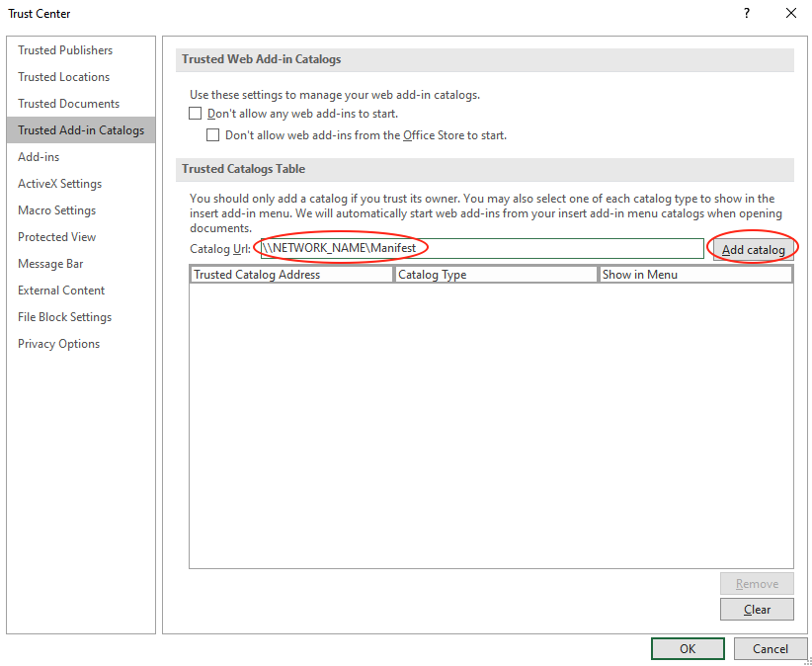Image resolution: width=812 pixels, height=666 pixels.
Task: Show Protected View options
Action: point(56,237)
